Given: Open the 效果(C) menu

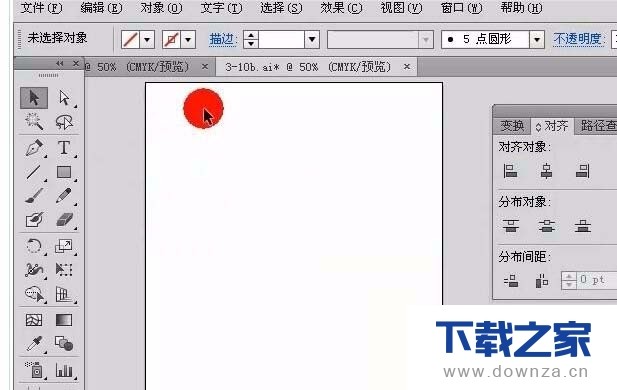Looking at the screenshot, I should coord(341,8).
